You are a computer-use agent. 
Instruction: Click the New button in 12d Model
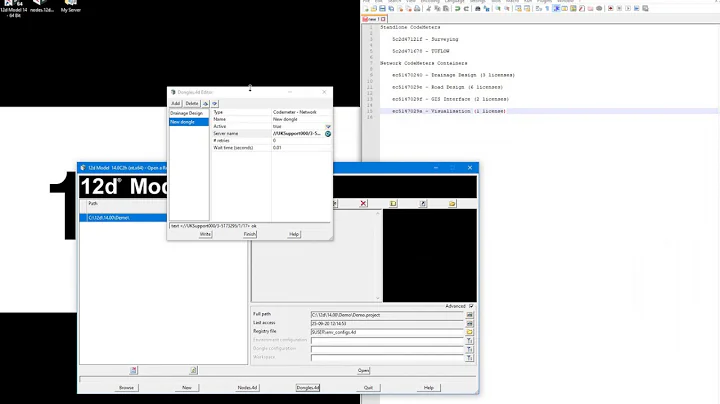tap(186, 388)
